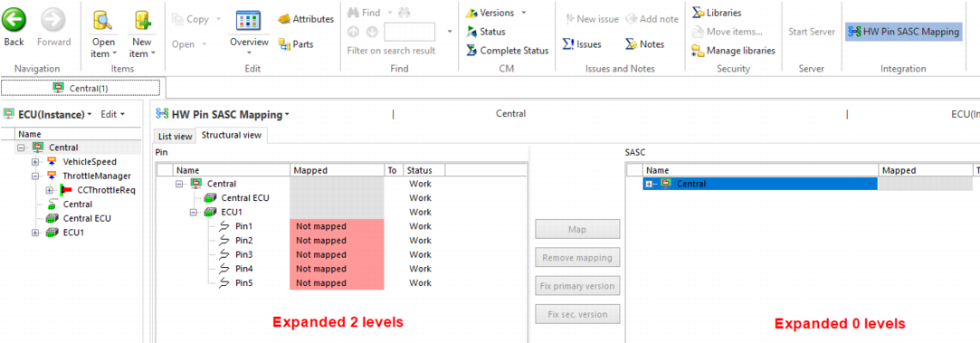Select Central ECU in the left tree

87,219
